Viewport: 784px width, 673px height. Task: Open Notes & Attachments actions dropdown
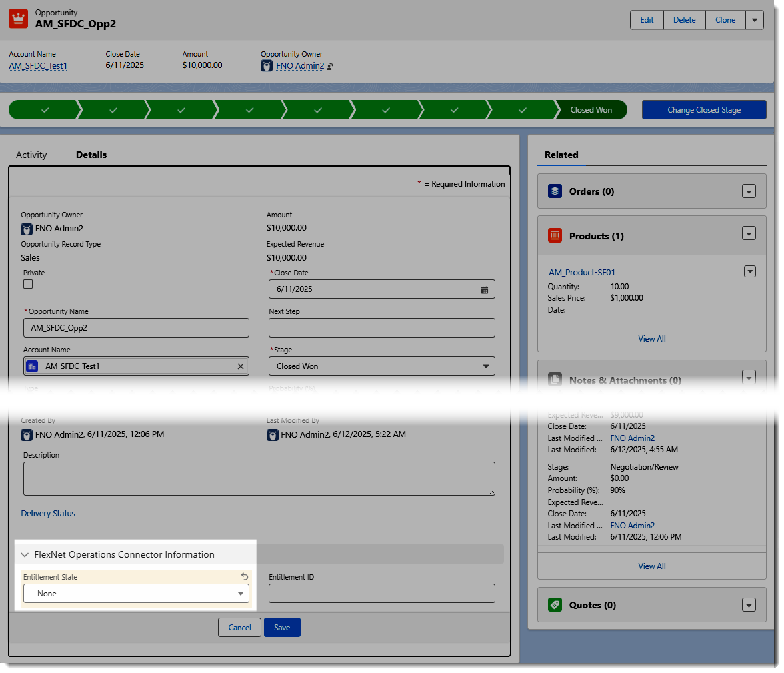pos(749,378)
